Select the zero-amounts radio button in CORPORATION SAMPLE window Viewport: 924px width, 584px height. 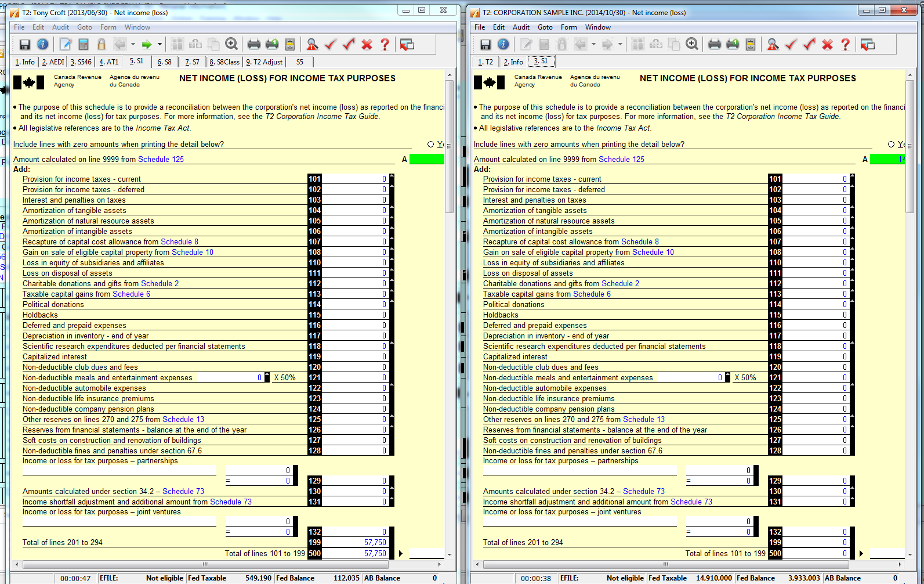(x=891, y=145)
